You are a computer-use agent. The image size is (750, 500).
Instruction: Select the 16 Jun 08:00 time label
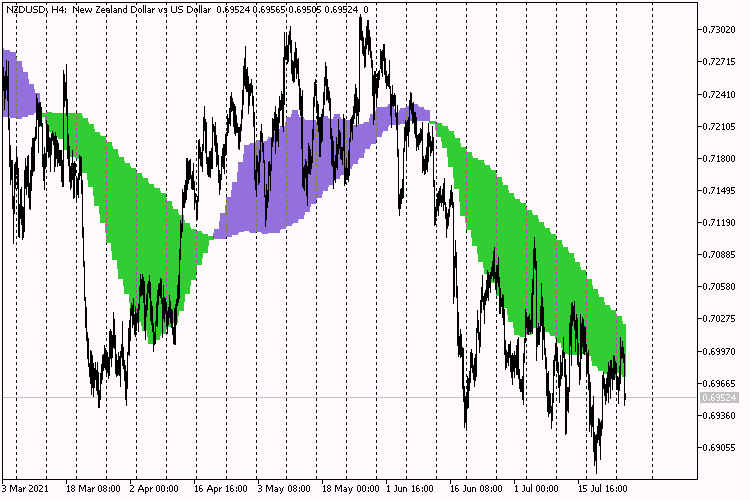[476, 489]
